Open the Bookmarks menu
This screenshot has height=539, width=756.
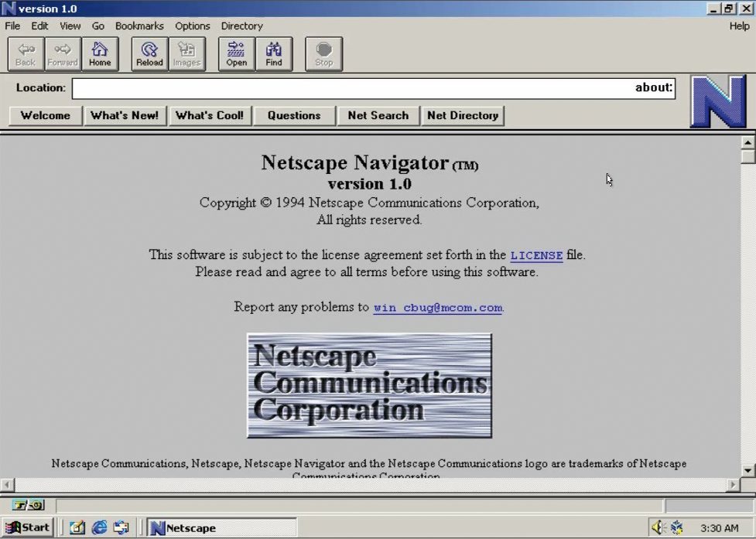click(x=139, y=26)
